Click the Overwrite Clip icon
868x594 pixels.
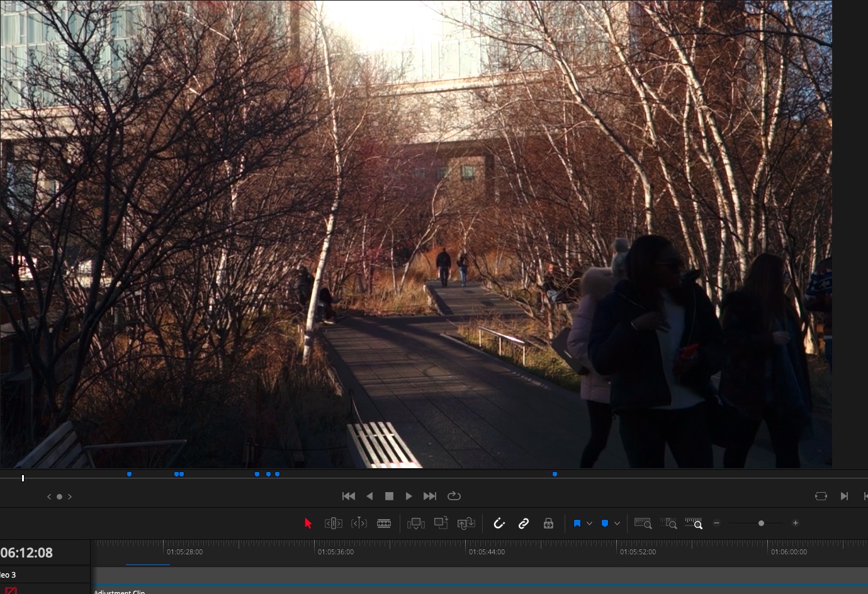[x=441, y=523]
